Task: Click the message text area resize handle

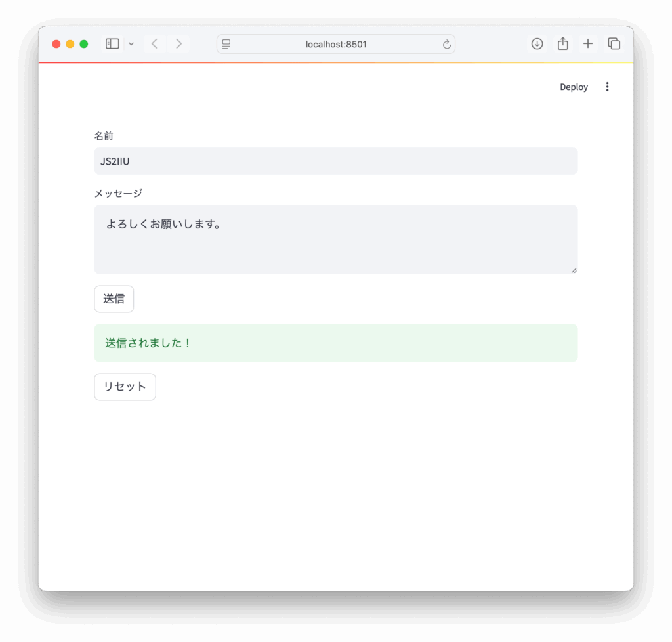Action: (x=574, y=270)
